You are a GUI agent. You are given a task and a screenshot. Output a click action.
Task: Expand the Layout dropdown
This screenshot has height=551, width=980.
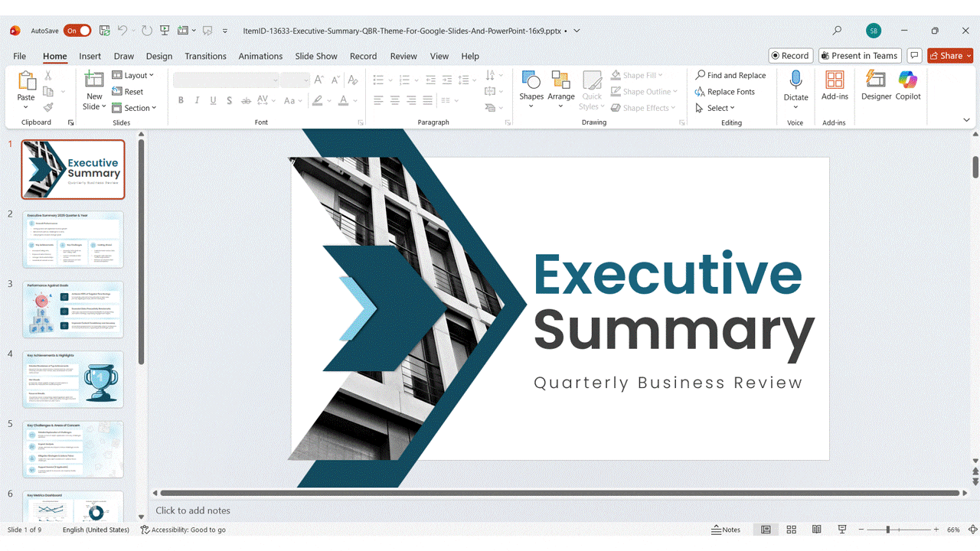coord(133,75)
